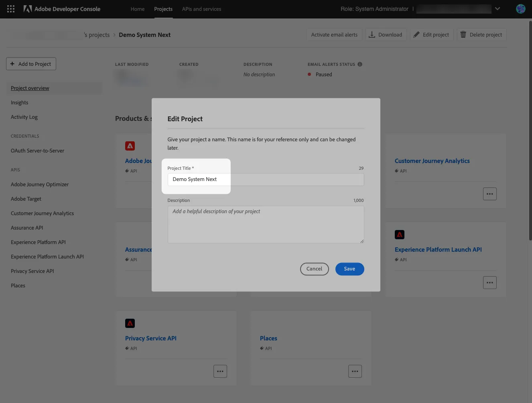Click the Adobe Developer Console logo
This screenshot has width=532, height=403.
click(x=62, y=9)
